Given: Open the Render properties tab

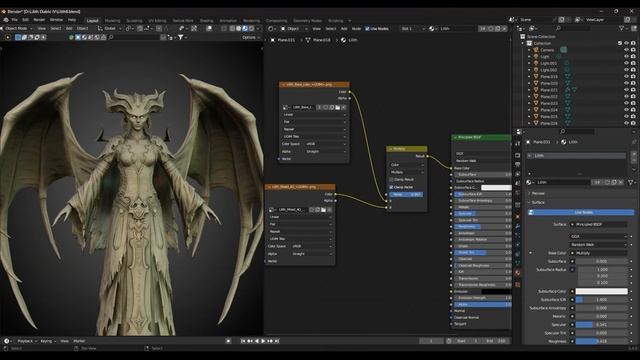Looking at the screenshot, I should click(x=518, y=156).
